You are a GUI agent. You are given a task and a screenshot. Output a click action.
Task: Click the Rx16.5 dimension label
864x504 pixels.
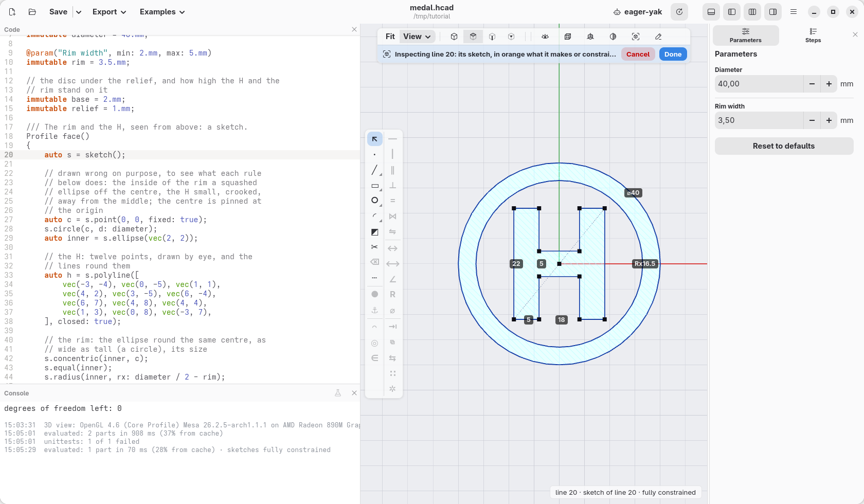point(645,264)
